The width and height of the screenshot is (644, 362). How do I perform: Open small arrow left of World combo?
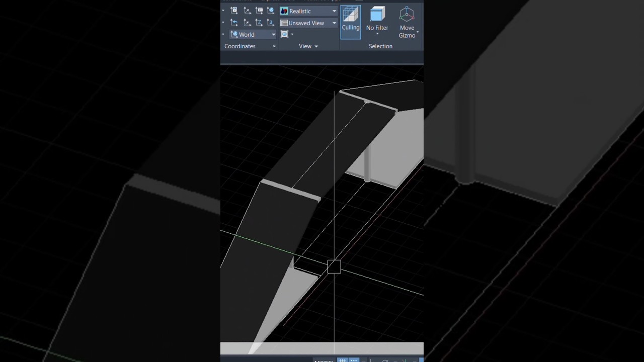223,35
